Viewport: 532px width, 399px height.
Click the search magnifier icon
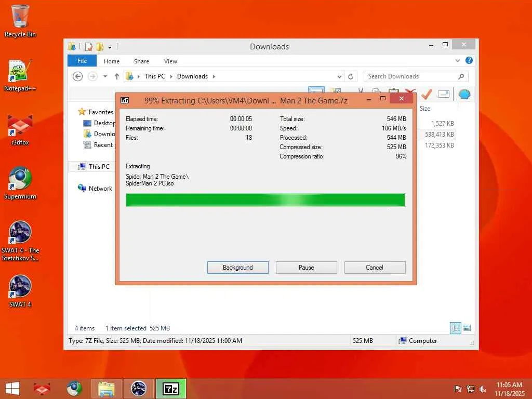461,76
